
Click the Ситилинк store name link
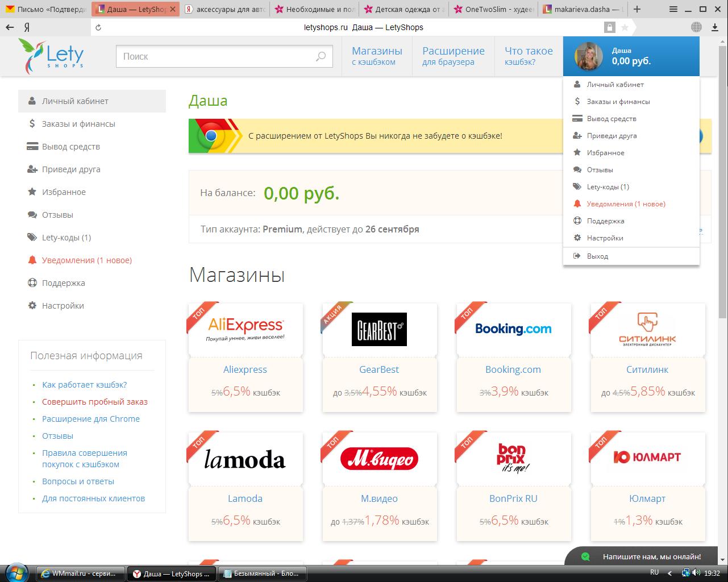pyautogui.click(x=647, y=369)
